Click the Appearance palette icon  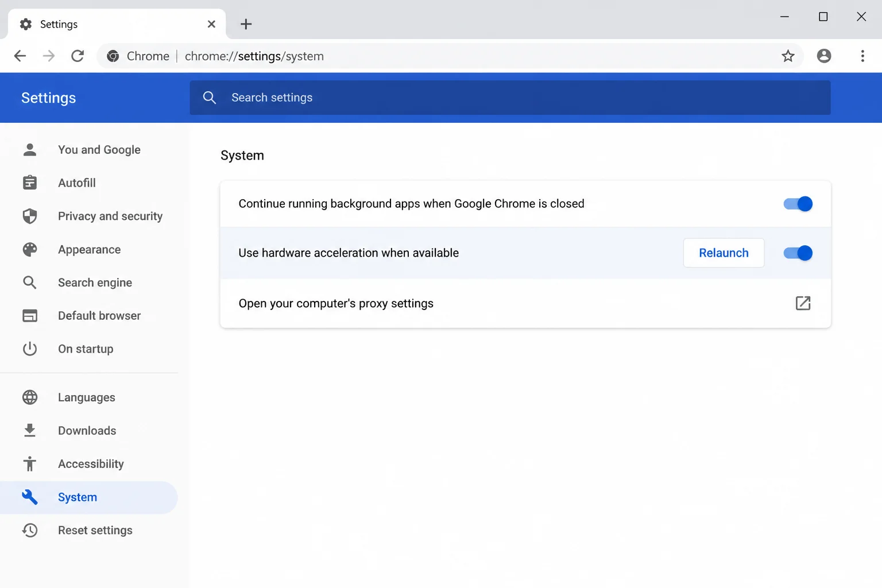(x=30, y=249)
